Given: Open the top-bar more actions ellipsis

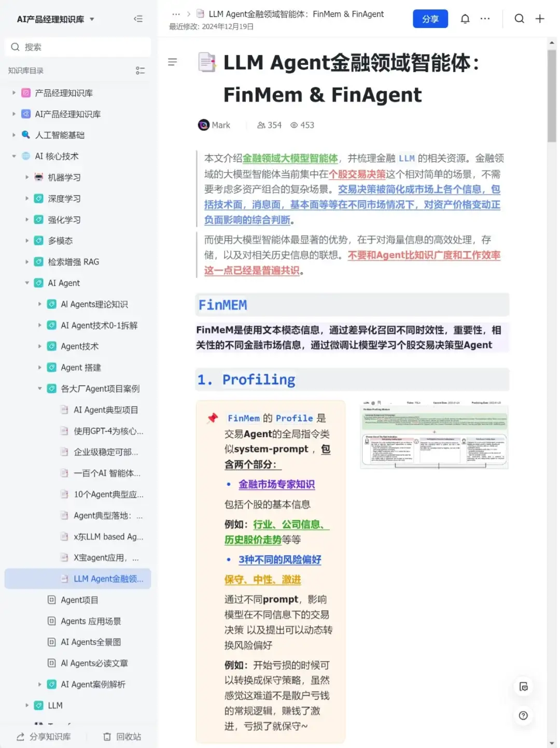Looking at the screenshot, I should 485,19.
